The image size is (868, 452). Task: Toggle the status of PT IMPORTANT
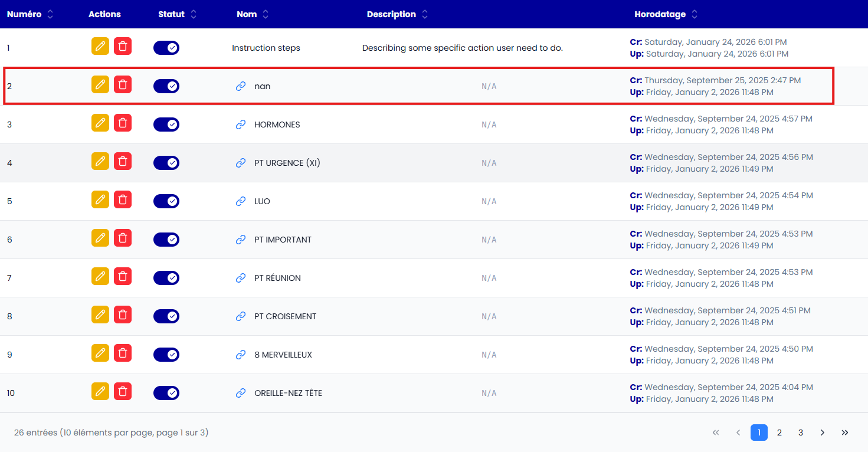(166, 239)
